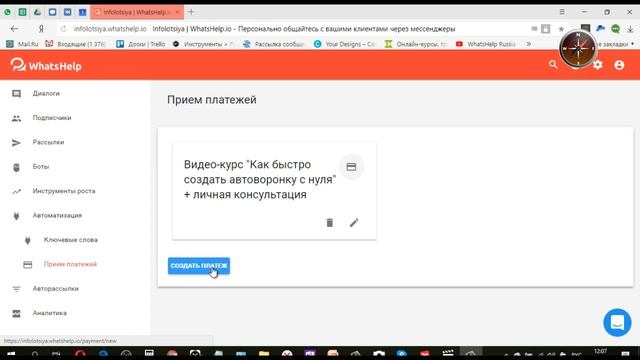Go to Аналитика
640x360 pixels.
[x=49, y=313]
